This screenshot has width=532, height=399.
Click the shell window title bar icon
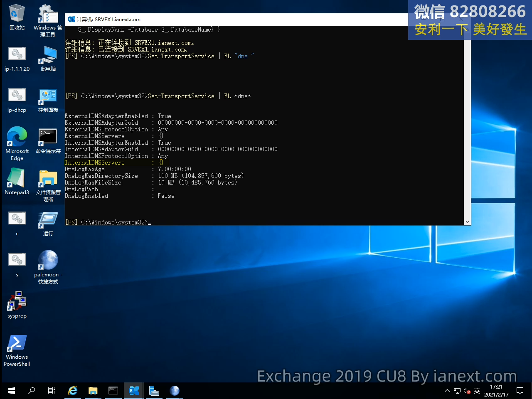71,19
